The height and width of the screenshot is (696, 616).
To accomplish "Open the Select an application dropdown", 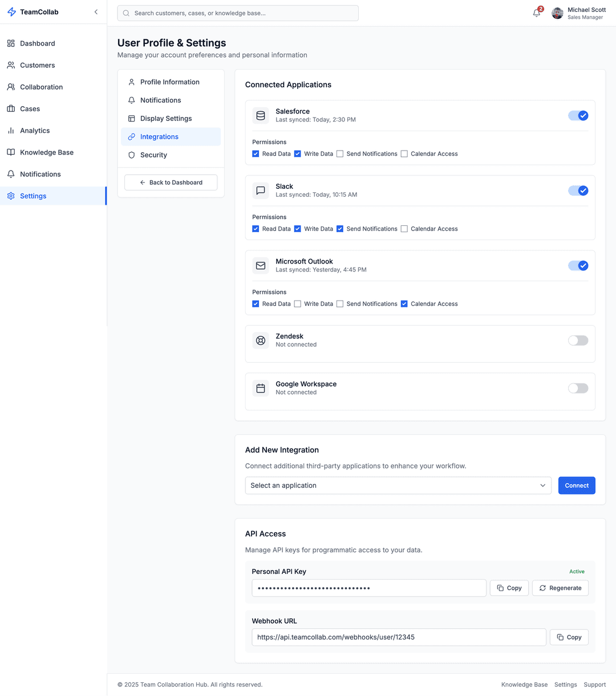I will coord(398,485).
